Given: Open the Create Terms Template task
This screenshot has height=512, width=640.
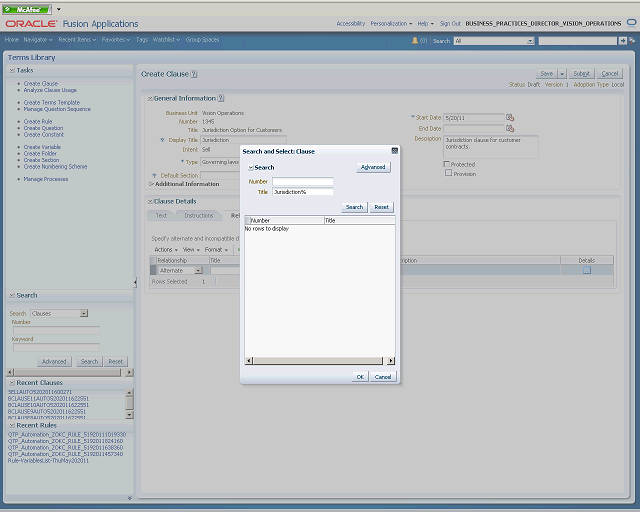Looking at the screenshot, I should 52,102.
